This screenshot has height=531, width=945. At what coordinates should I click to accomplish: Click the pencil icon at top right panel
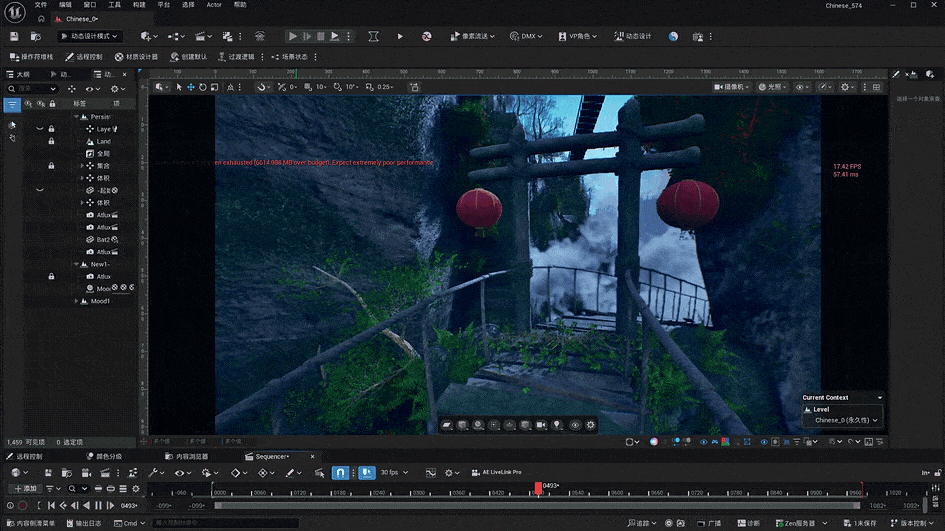coord(896,74)
